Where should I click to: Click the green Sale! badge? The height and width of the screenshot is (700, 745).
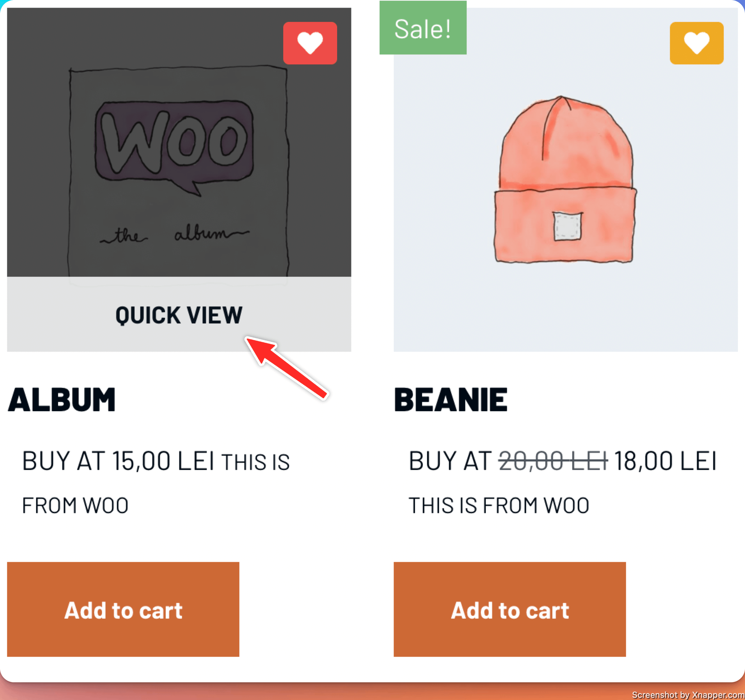click(x=423, y=28)
